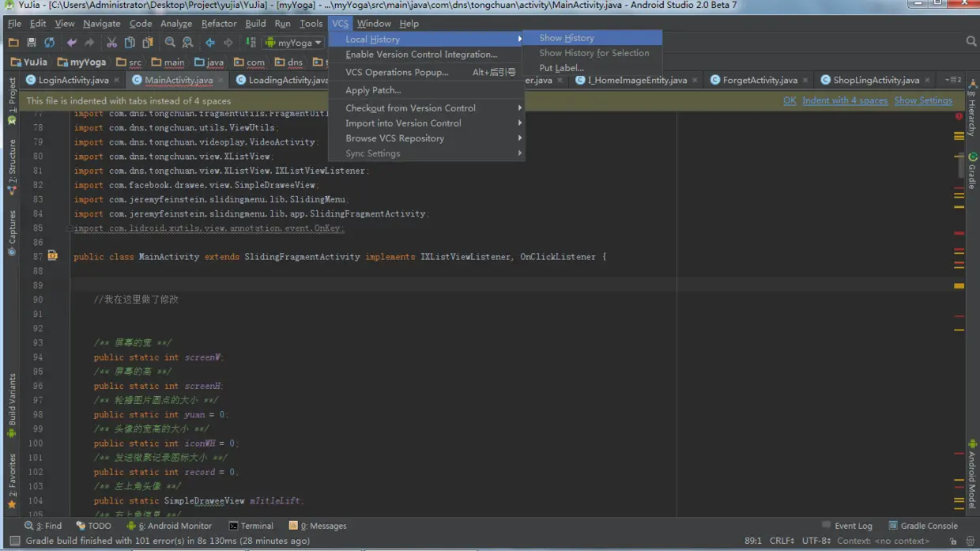This screenshot has height=551, width=980.
Task: Click the Synchronize toolbar icon
Action: [x=49, y=43]
